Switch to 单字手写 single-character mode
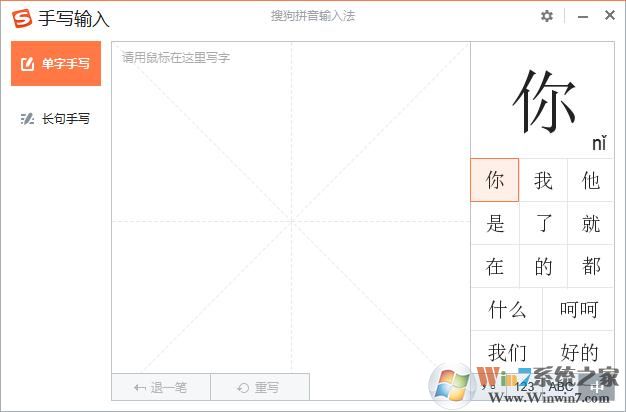Viewport: 626px width, 412px height. click(x=56, y=63)
